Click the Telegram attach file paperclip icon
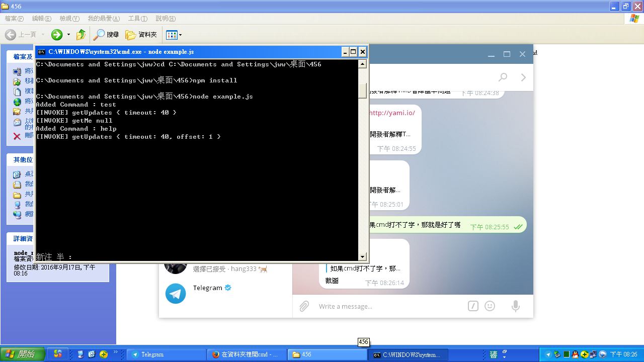 [304, 306]
